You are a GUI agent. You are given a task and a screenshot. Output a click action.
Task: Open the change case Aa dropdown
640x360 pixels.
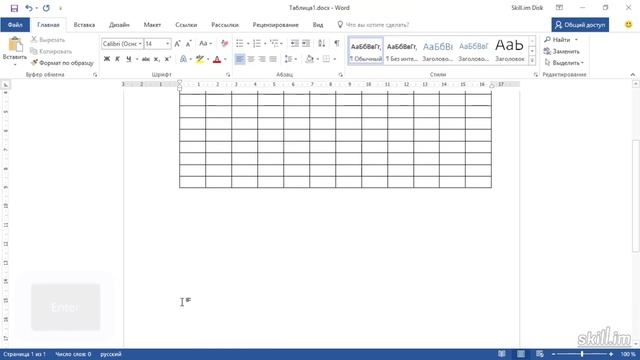(205, 43)
